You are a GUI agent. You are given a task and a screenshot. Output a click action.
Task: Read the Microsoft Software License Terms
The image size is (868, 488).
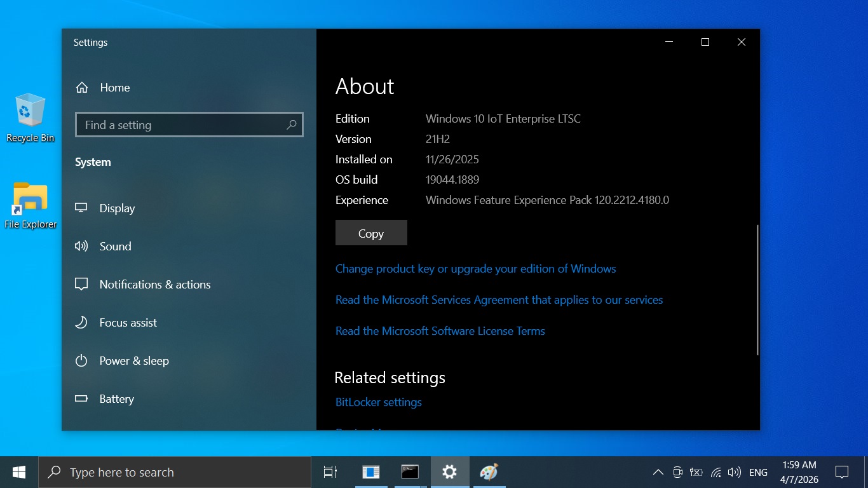(x=440, y=331)
